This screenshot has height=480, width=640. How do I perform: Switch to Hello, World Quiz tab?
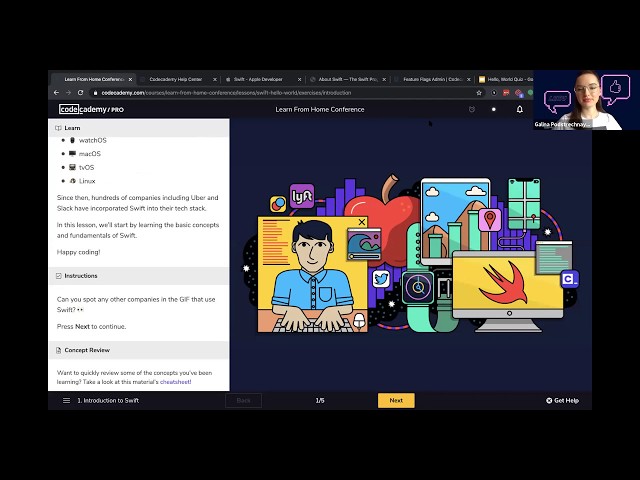point(506,79)
